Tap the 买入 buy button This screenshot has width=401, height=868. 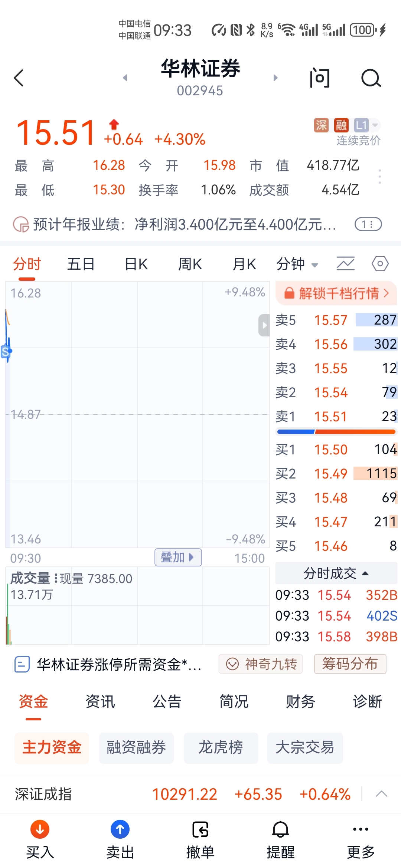(x=40, y=840)
